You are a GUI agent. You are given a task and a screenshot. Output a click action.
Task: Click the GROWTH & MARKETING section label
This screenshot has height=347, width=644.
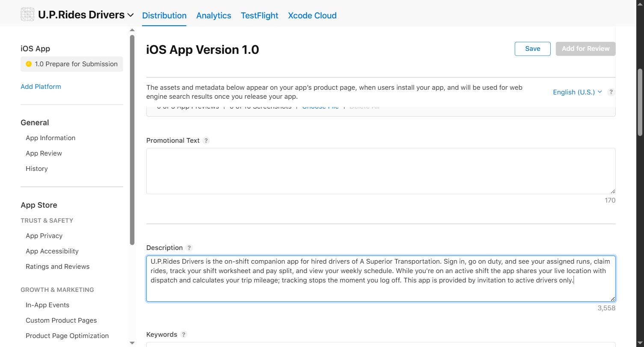point(57,290)
